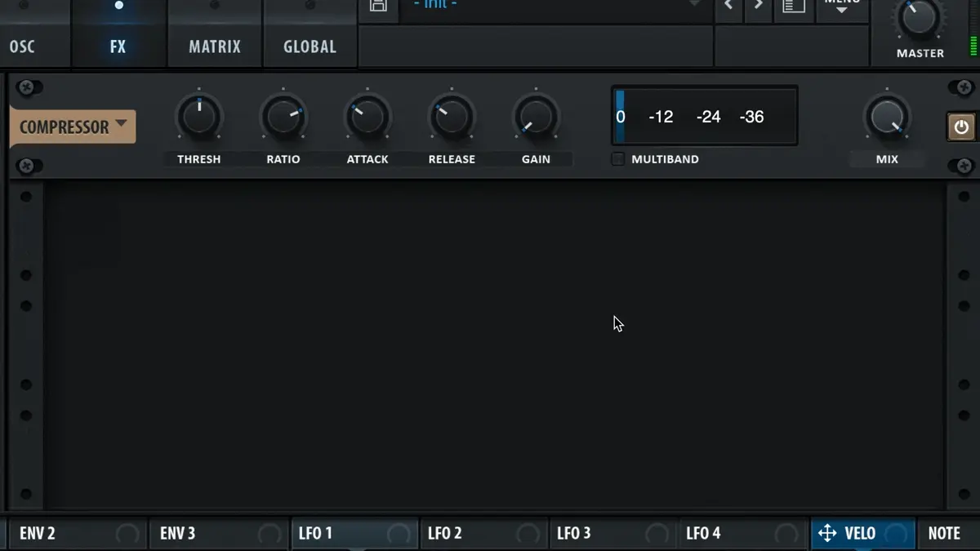Viewport: 980px width, 551px height.
Task: Open the preset browser list icon
Action: (794, 6)
